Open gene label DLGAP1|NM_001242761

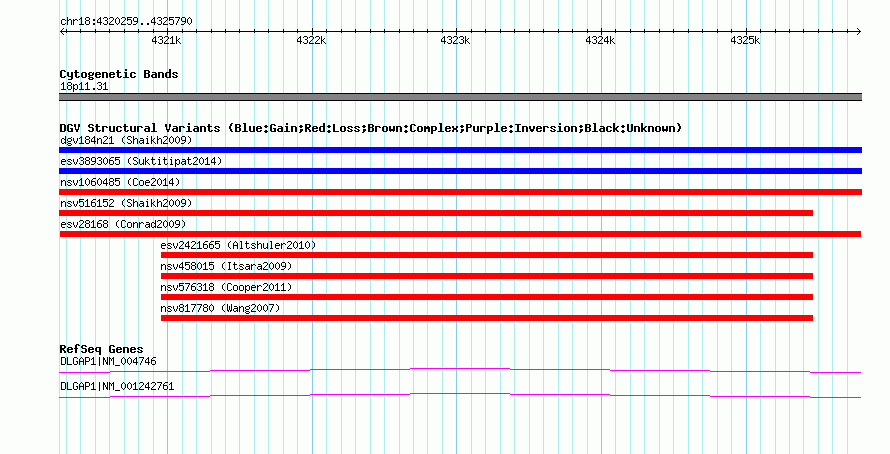(117, 386)
